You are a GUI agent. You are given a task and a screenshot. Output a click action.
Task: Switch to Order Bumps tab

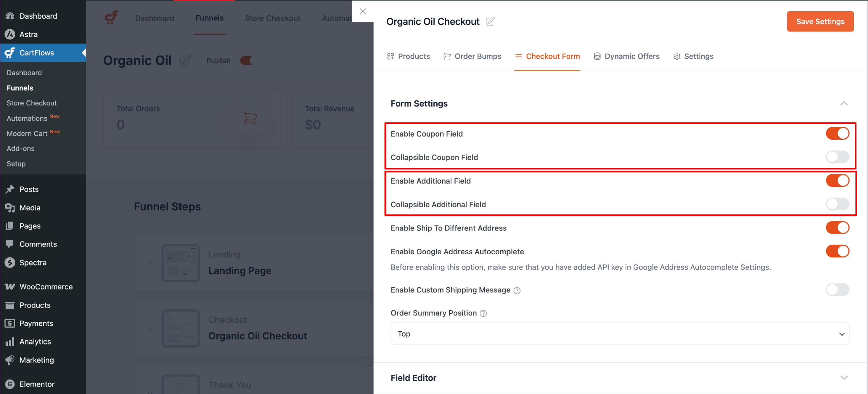472,56
